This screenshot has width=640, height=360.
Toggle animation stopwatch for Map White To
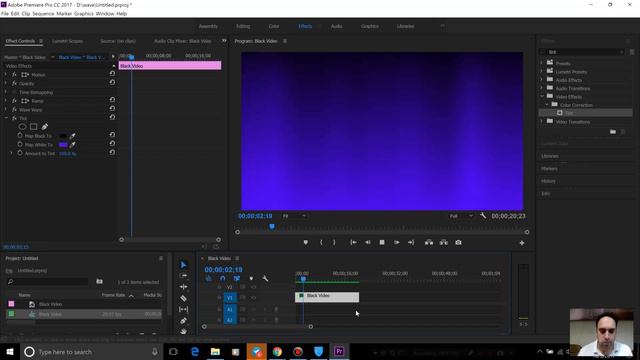pos(20,144)
